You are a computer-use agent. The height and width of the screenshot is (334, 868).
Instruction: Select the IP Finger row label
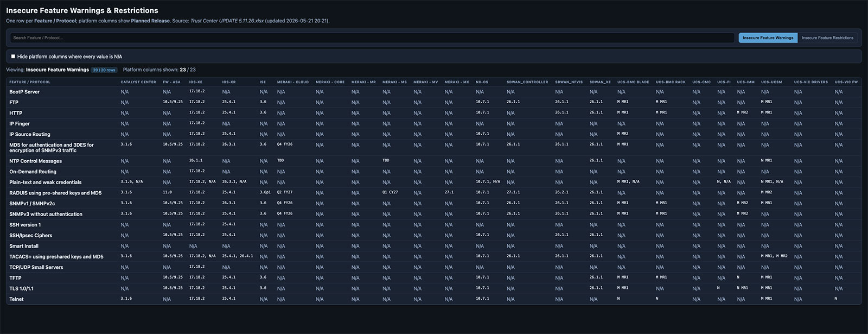point(20,124)
